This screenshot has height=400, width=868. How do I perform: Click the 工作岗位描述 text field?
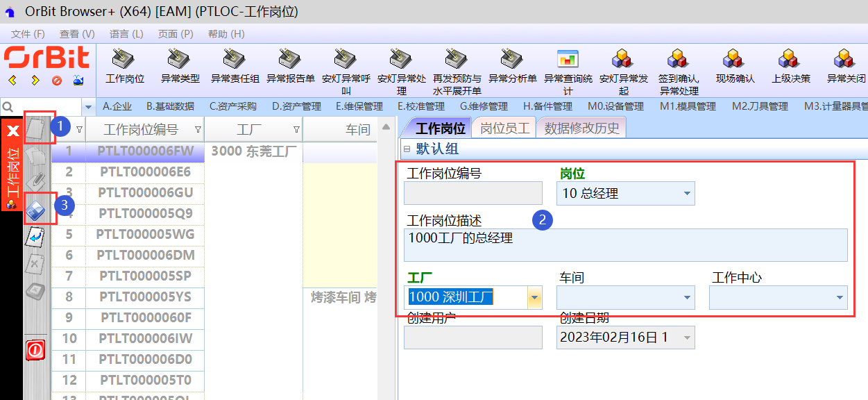click(625, 245)
